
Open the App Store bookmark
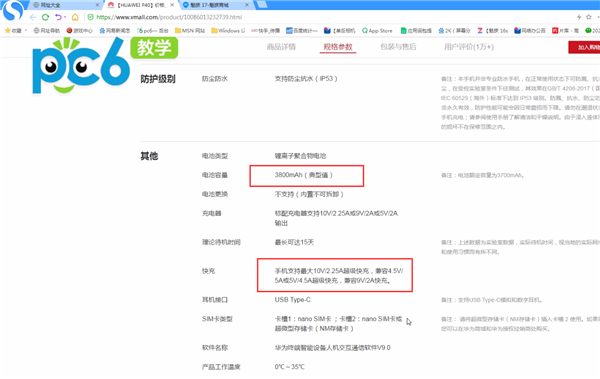pyautogui.click(x=377, y=31)
